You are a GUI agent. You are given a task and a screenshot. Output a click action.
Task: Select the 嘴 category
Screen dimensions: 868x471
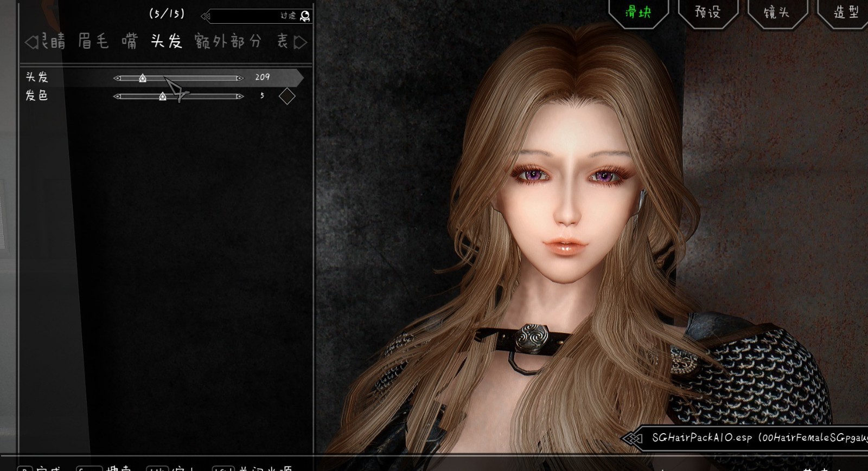point(130,41)
